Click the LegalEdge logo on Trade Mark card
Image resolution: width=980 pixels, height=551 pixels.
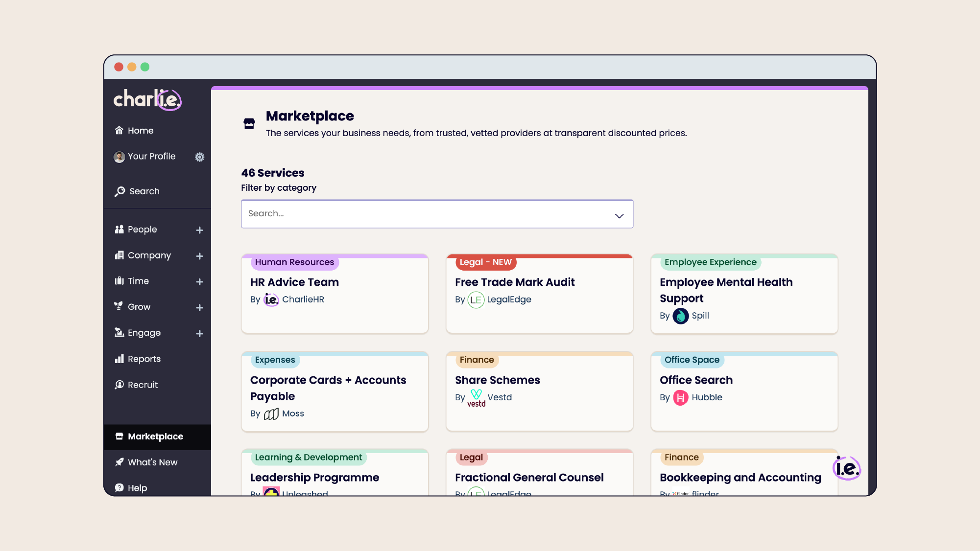476,299
